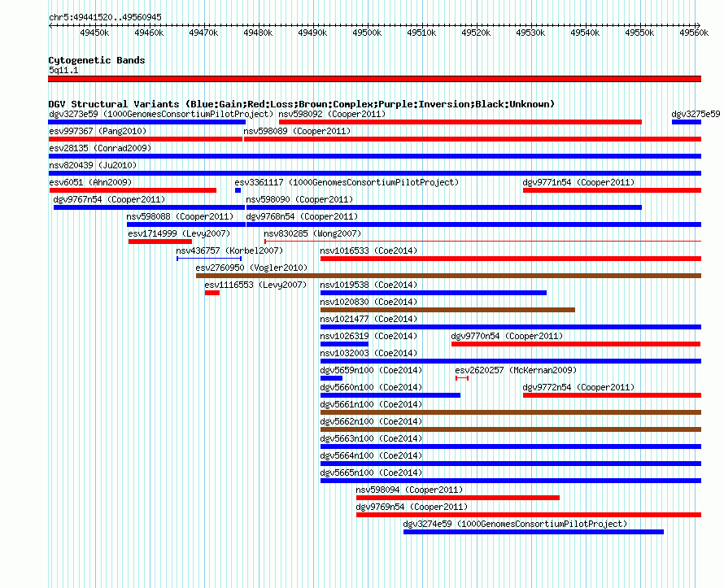
Task: Click the 49550k ruler tick label
Action: (639, 33)
